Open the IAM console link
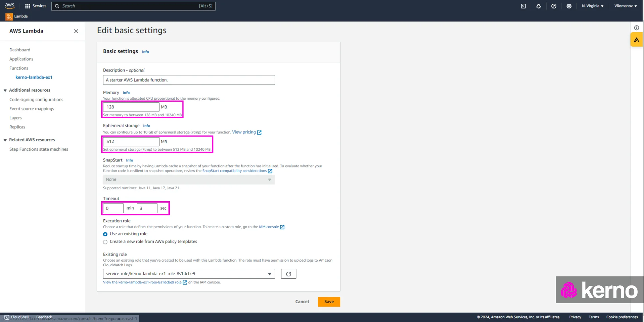 pos(269,227)
